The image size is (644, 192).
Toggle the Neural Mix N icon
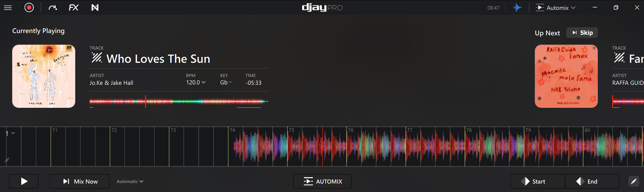pyautogui.click(x=95, y=8)
